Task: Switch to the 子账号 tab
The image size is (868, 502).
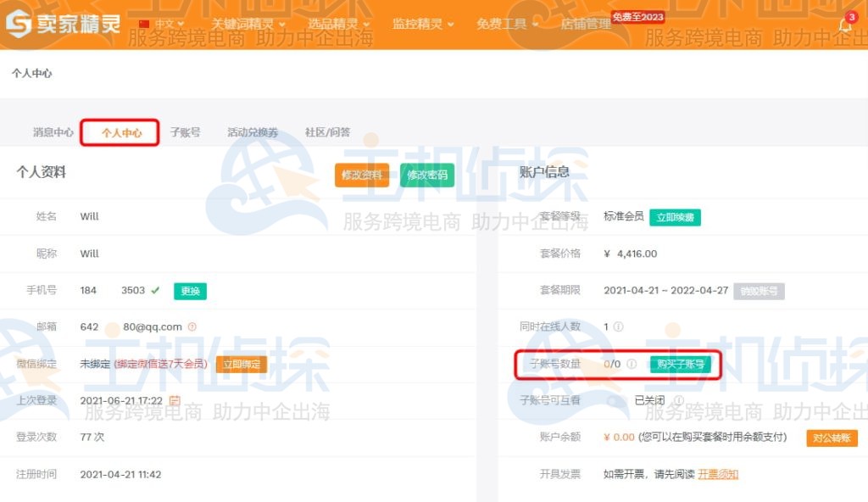Action: (x=186, y=132)
